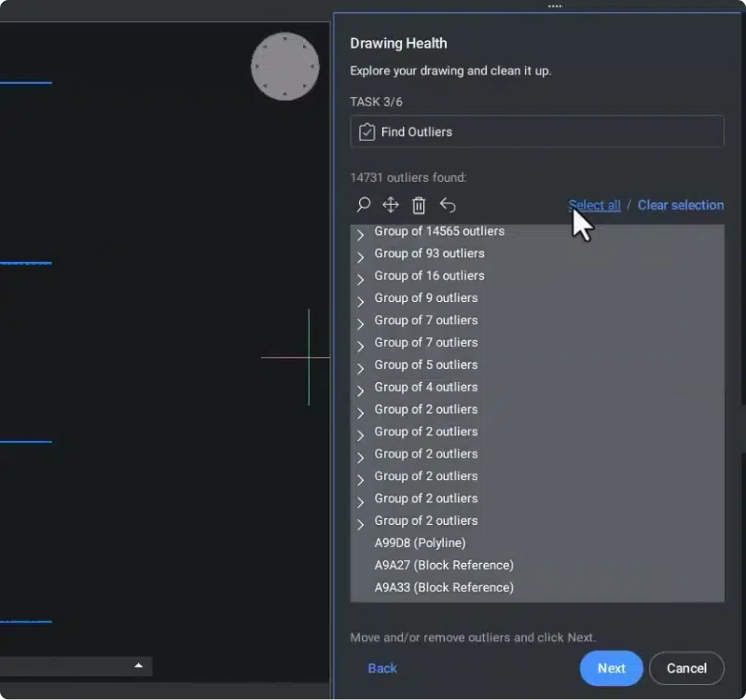This screenshot has width=746, height=700.
Task: Select the A99D8 (Polyline) item
Action: coord(420,542)
